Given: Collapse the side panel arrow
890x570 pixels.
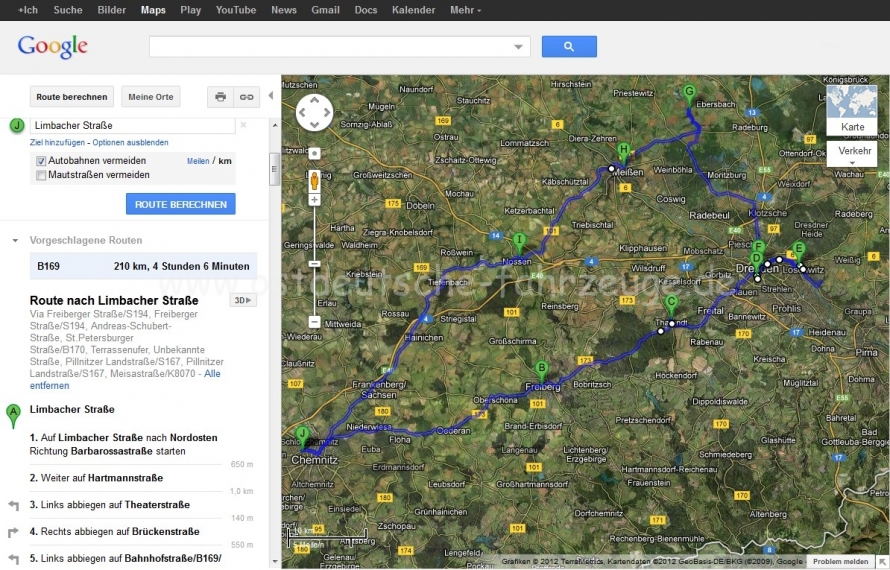Looking at the screenshot, I should click(271, 95).
